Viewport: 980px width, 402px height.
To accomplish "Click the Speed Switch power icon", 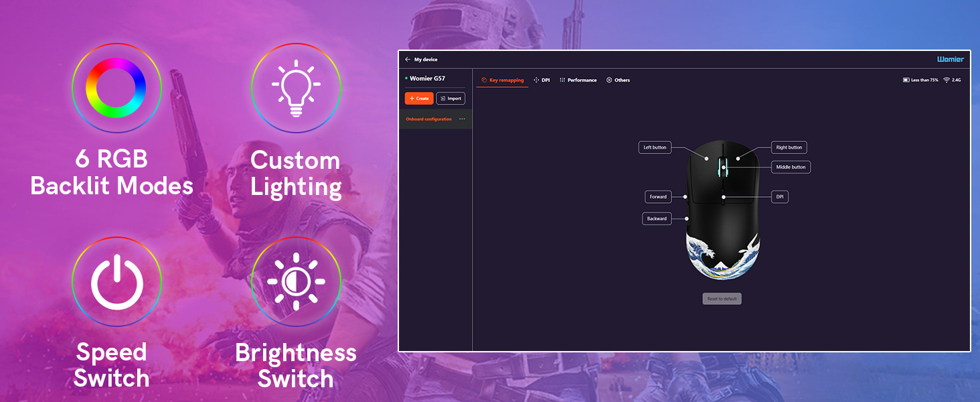I will click(116, 281).
